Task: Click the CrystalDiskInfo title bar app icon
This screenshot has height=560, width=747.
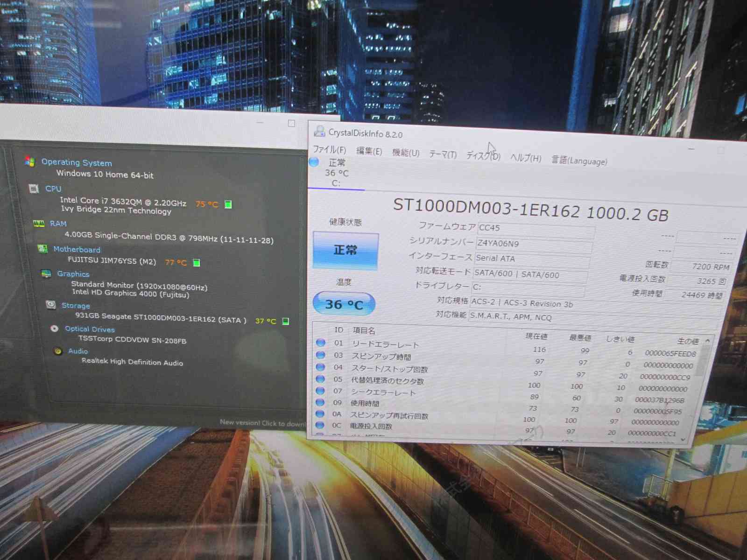Action: coord(319,131)
